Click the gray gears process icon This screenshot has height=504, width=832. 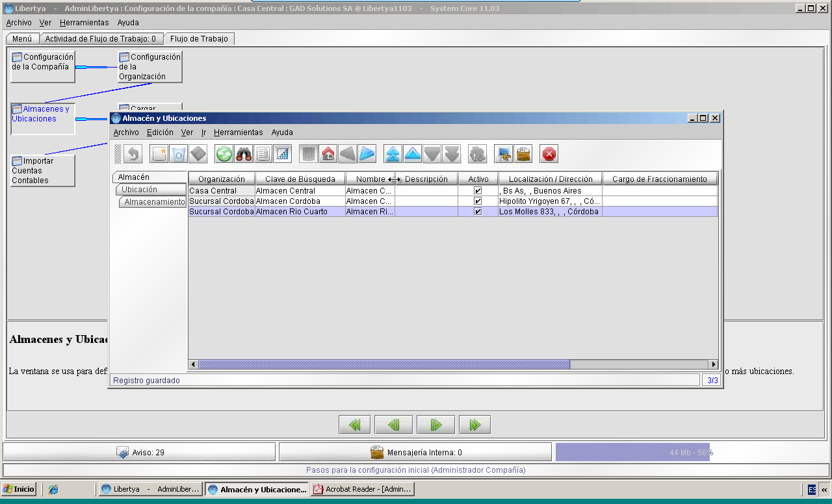click(478, 154)
